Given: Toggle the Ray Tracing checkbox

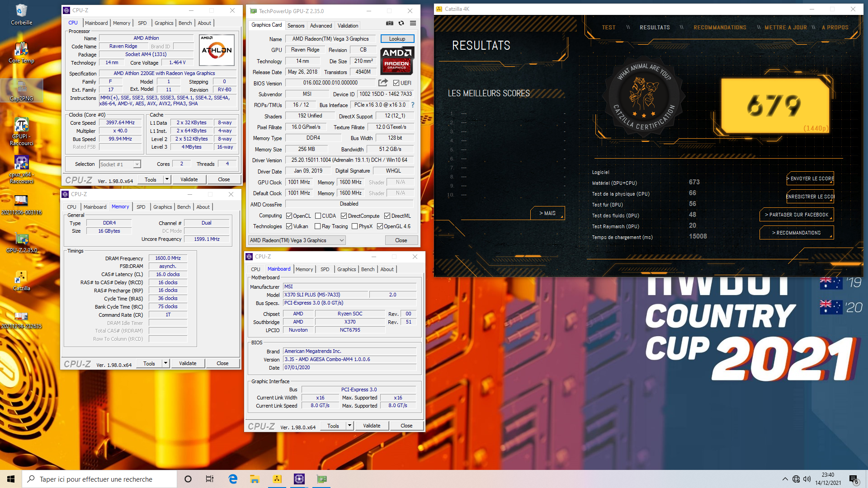Looking at the screenshot, I should coord(318,226).
